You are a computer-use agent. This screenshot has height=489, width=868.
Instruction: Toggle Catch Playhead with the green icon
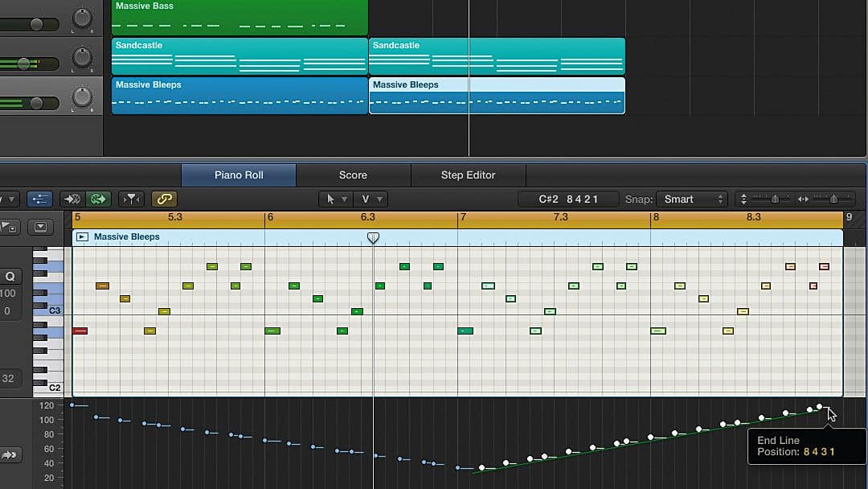[x=96, y=199]
